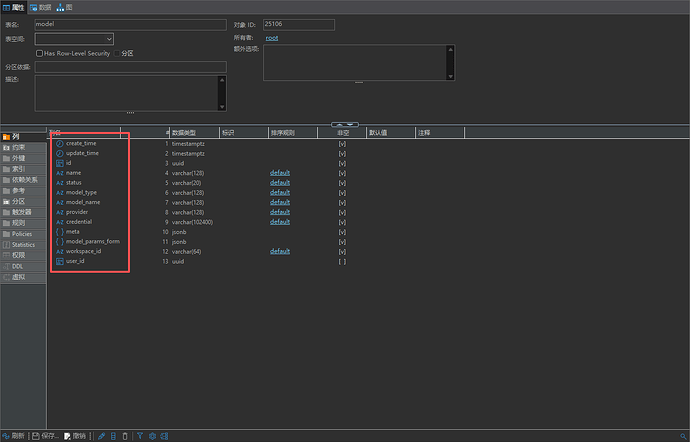
Task: Open the Policies side tab
Action: 23,234
